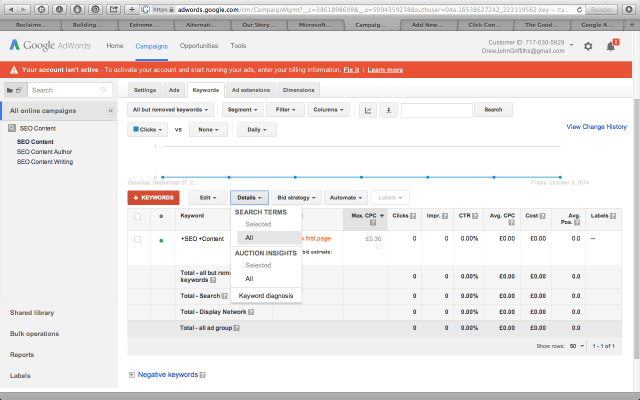This screenshot has height=400, width=640.
Task: Select SEO Content Author ad group
Action: pos(44,152)
